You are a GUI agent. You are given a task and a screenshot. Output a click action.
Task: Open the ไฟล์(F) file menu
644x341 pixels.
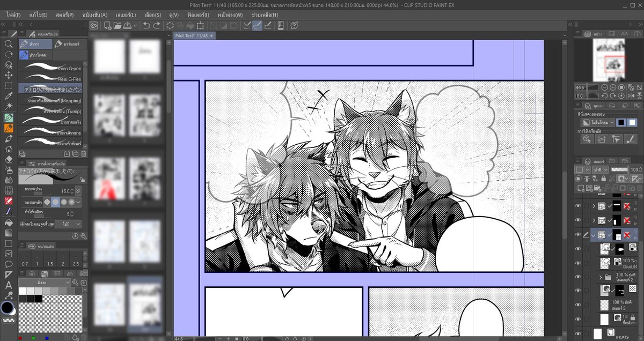(14, 15)
